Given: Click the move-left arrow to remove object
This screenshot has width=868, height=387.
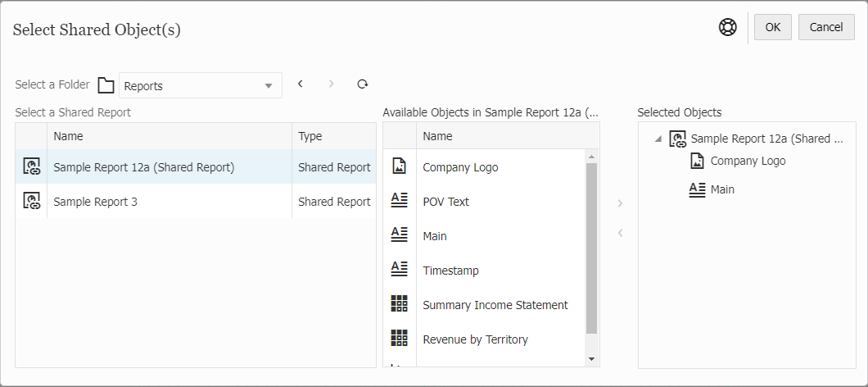Looking at the screenshot, I should click(x=620, y=233).
